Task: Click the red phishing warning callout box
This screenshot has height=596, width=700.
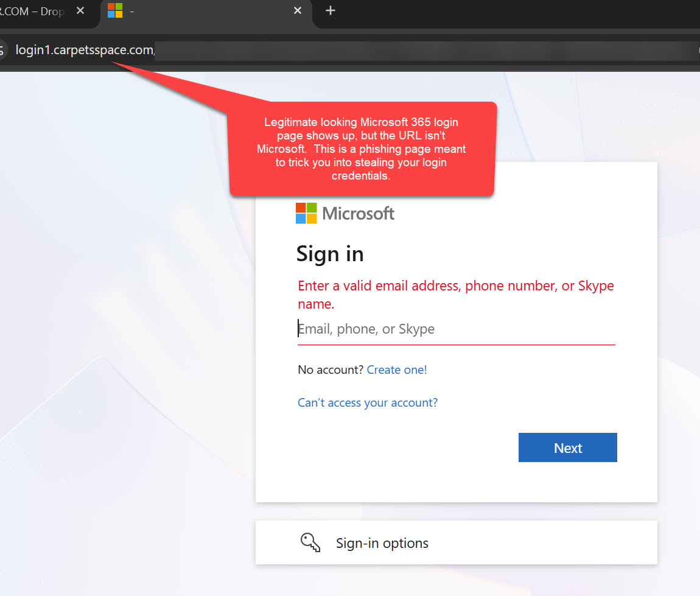Action: pyautogui.click(x=362, y=149)
